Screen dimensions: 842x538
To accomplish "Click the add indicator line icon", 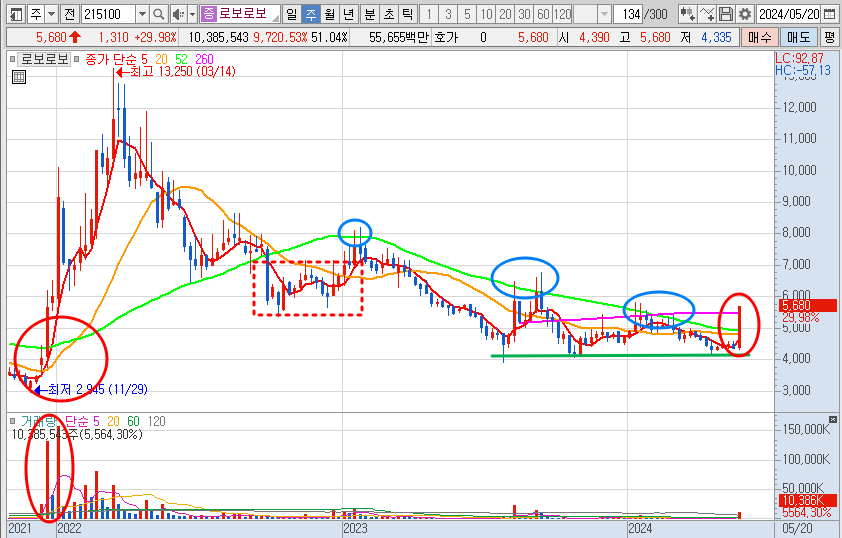I will pos(707,14).
